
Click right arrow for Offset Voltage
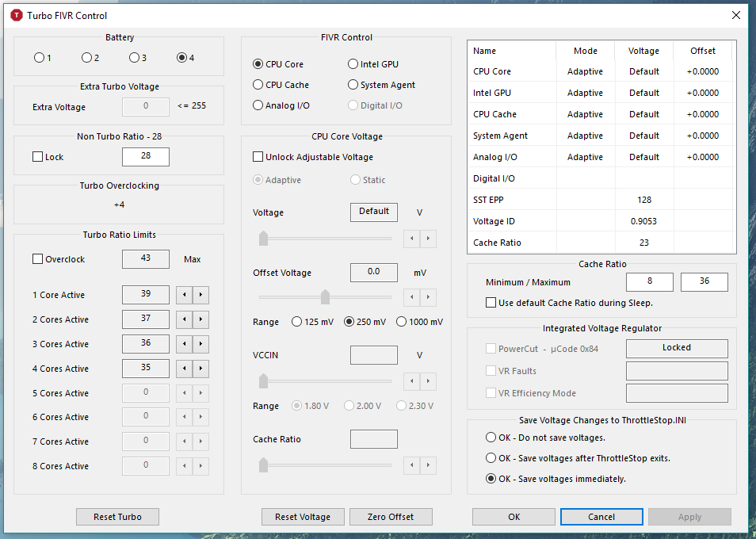pos(429,297)
